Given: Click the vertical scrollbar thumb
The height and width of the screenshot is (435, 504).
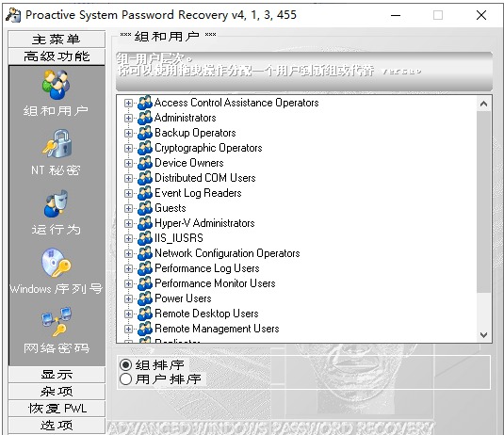Looking at the screenshot, I should coord(484,201).
